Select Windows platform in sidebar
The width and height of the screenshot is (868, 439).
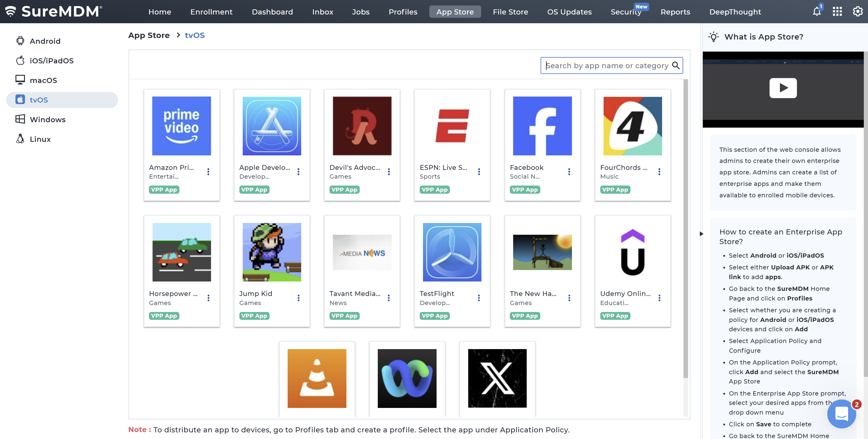pyautogui.click(x=62, y=119)
